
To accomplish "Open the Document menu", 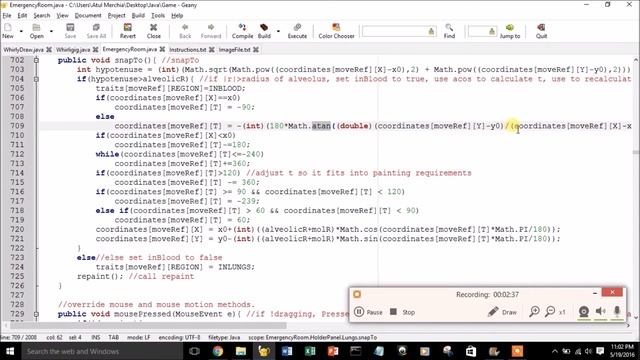I will [88, 16].
